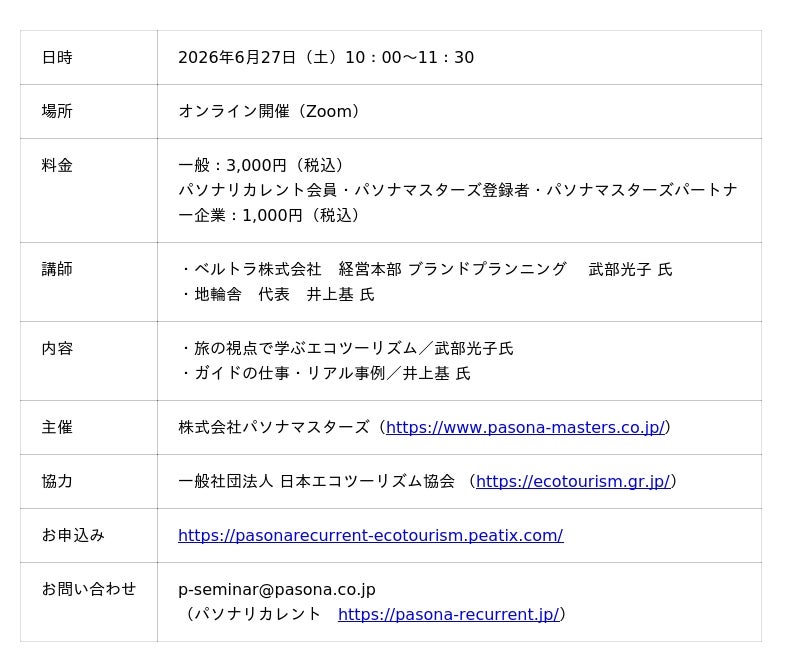Click the ベルトラ株式会社 lecturer line
This screenshot has height=672, width=800.
[x=425, y=270]
